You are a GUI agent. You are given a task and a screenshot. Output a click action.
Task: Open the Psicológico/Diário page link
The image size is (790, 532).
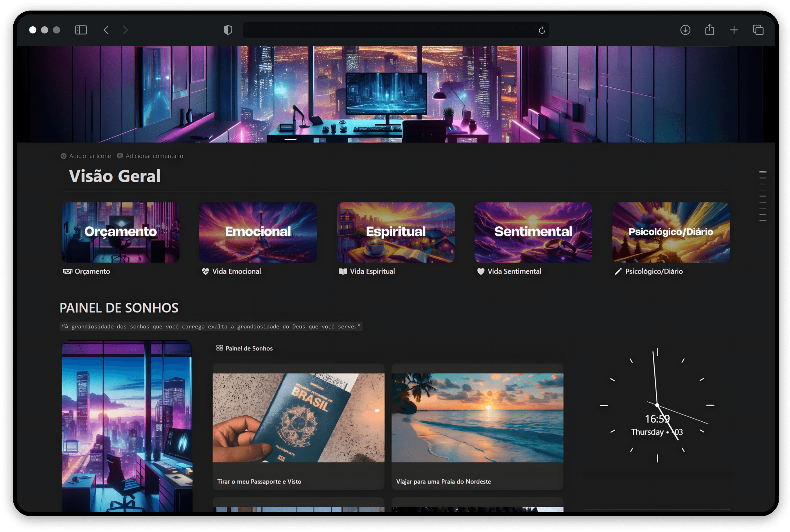tap(654, 271)
